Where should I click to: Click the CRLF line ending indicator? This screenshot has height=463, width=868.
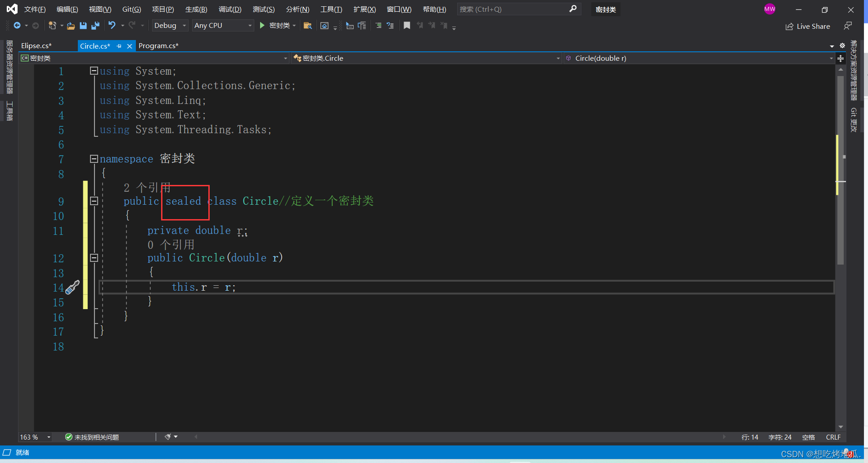pos(833,437)
